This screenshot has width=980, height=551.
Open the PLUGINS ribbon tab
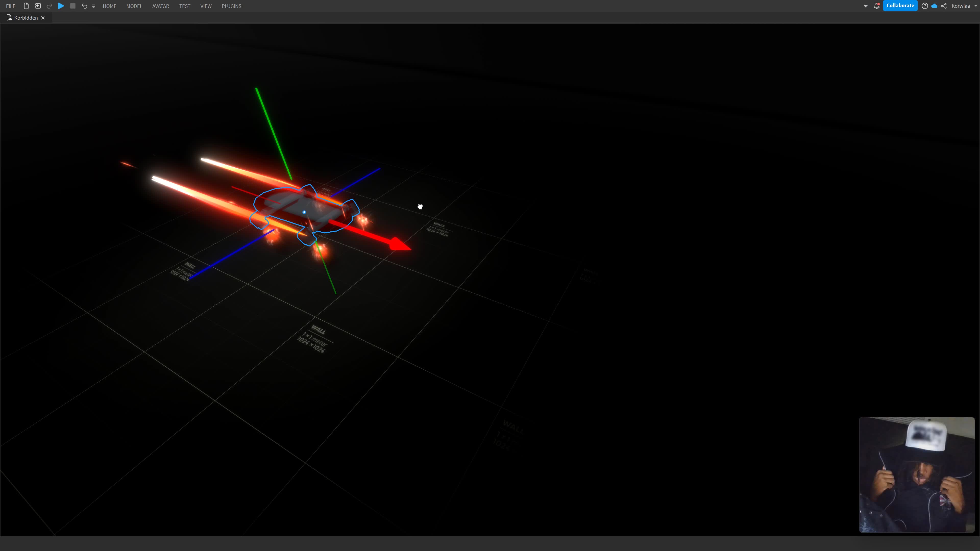coord(231,6)
